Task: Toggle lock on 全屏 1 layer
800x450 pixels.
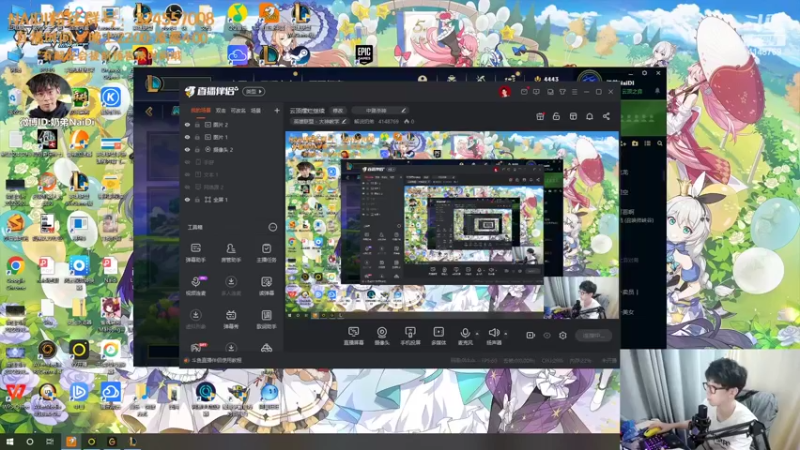Action: pyautogui.click(x=197, y=199)
